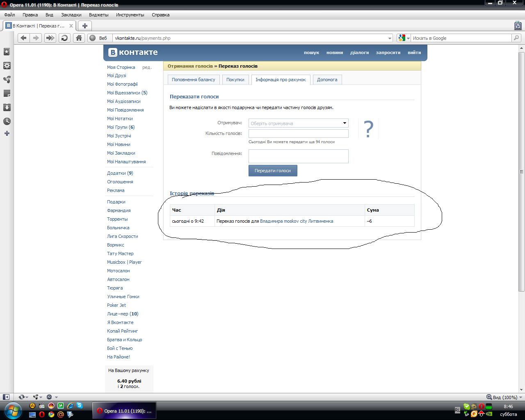Open the zoom level Вид (100%) dropdown

(504, 397)
